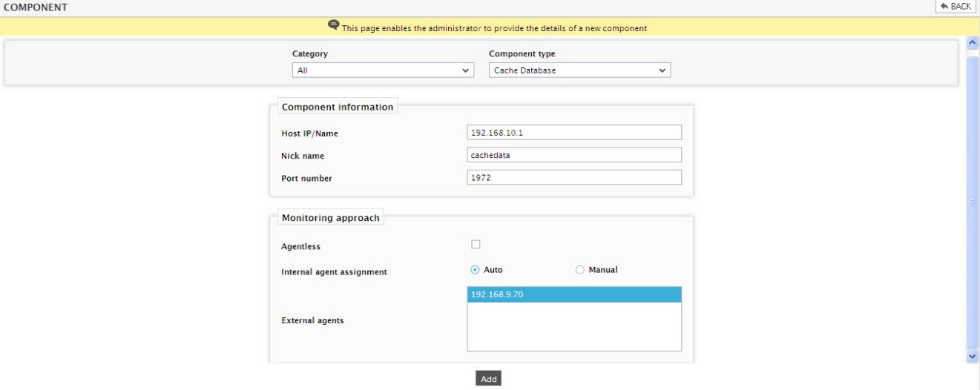Select the Manual radio button

point(580,270)
